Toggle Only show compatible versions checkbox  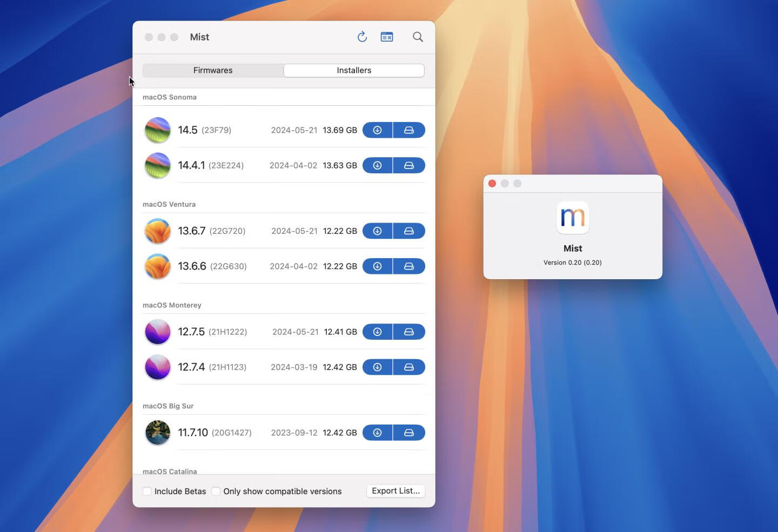216,491
